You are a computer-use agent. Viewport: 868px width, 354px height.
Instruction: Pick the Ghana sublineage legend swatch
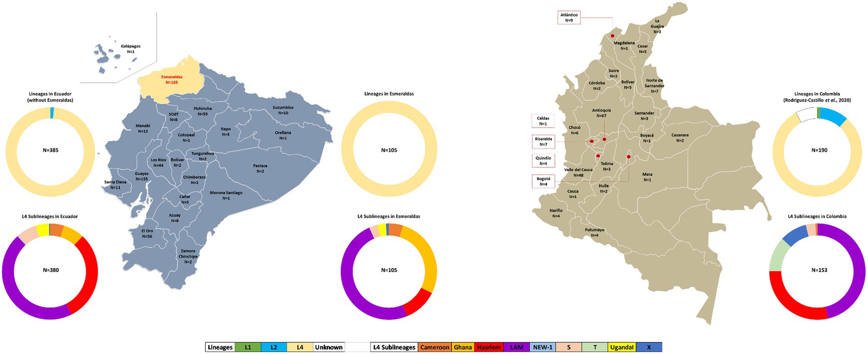click(463, 347)
